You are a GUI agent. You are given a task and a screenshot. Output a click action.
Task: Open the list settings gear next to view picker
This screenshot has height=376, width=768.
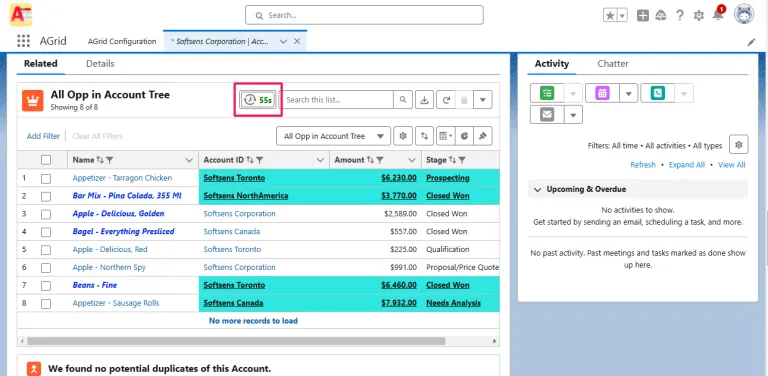pyautogui.click(x=403, y=136)
